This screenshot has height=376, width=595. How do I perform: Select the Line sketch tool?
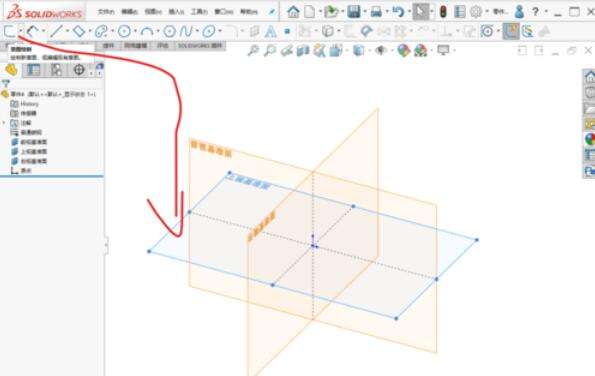point(56,31)
